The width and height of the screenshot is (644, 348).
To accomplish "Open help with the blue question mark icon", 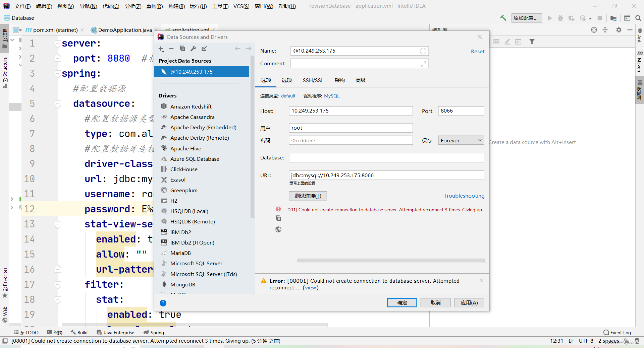I will tap(163, 303).
